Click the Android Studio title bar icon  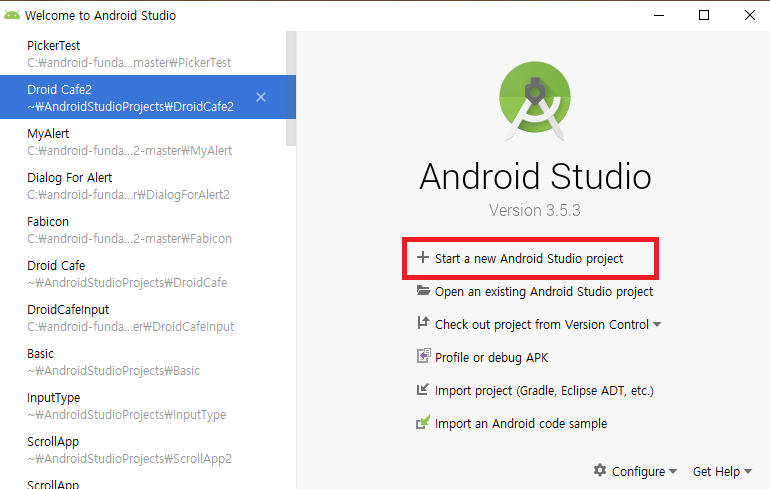12,15
